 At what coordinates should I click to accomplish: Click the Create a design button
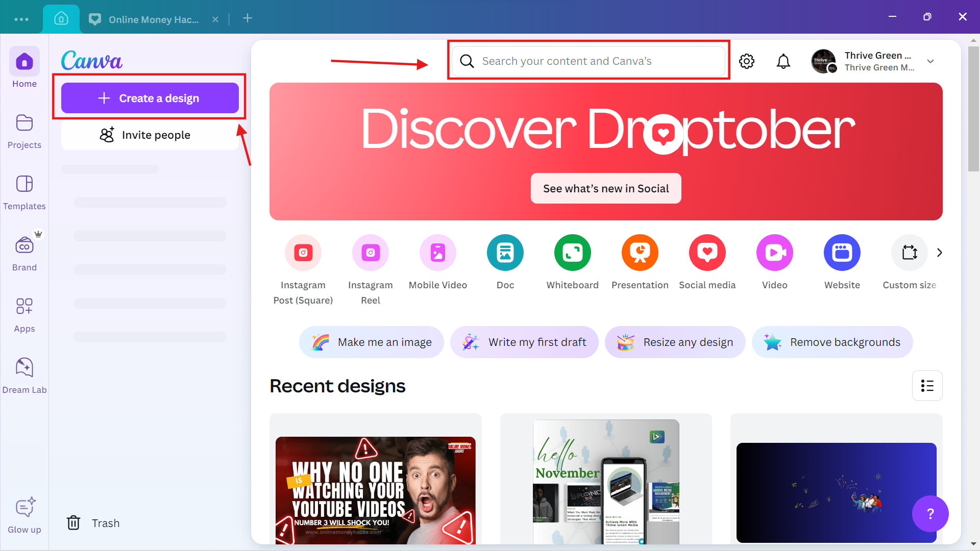150,98
